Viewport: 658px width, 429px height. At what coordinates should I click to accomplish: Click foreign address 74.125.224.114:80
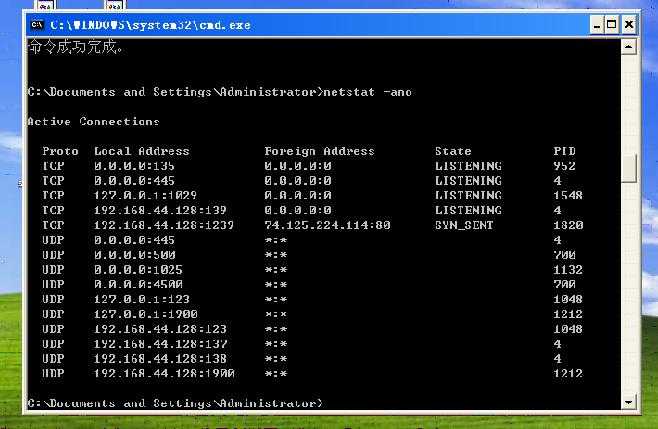327,225
